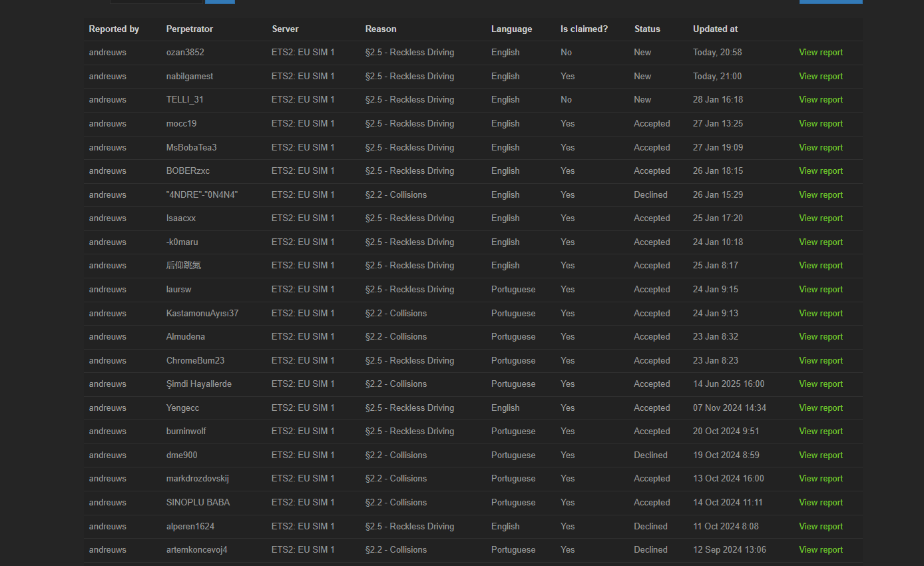View the declined dme900 report
This screenshot has width=924, height=566.
820,455
